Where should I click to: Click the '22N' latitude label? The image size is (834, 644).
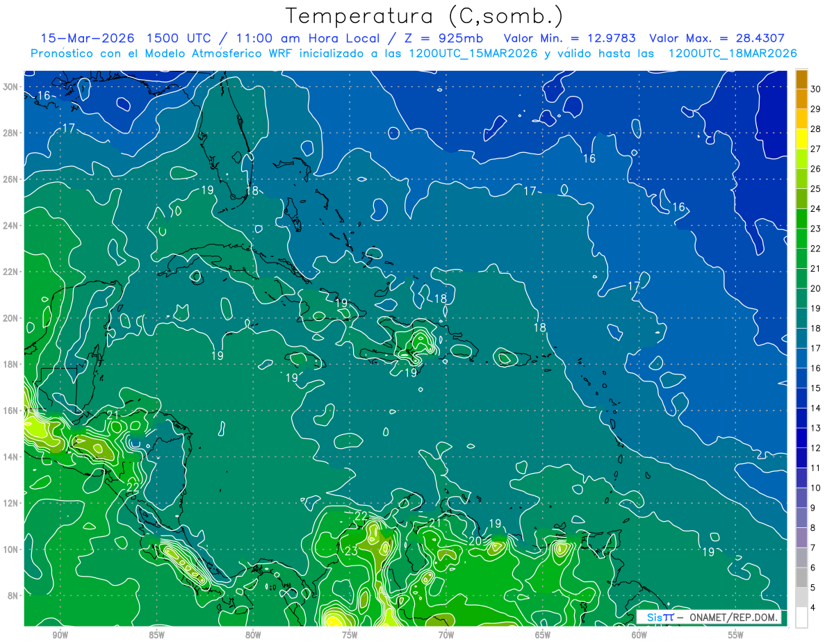click(11, 272)
